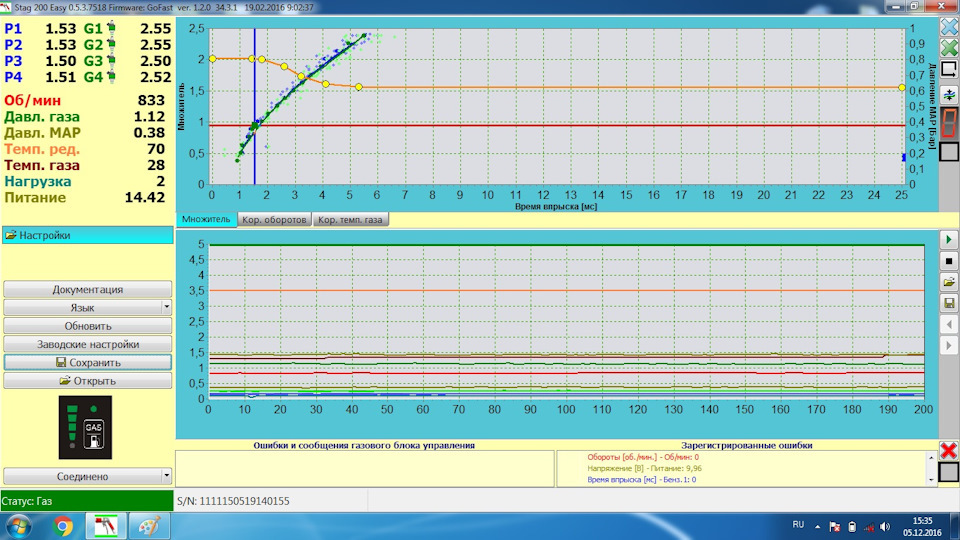Switch to the Множитель tab

click(206, 219)
